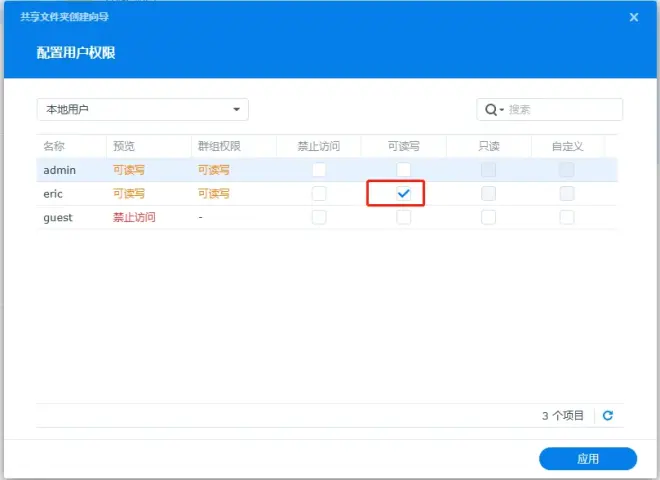Refresh the user list with reload icon
The height and width of the screenshot is (480, 660).
coord(607,416)
